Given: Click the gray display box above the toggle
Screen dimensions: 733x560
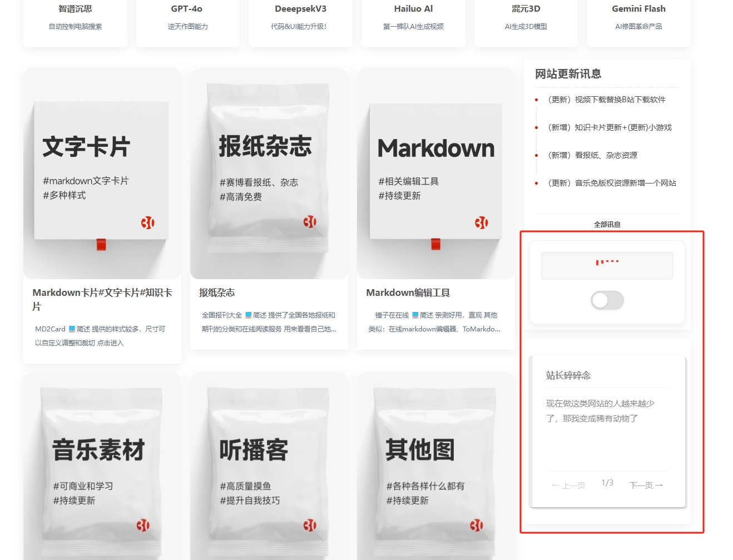Looking at the screenshot, I should point(607,265).
